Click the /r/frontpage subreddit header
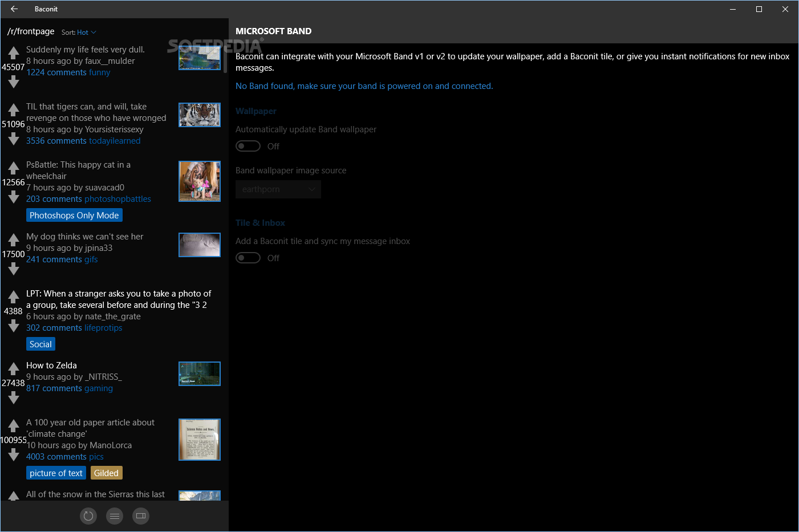The height and width of the screenshot is (532, 799). pos(31,31)
